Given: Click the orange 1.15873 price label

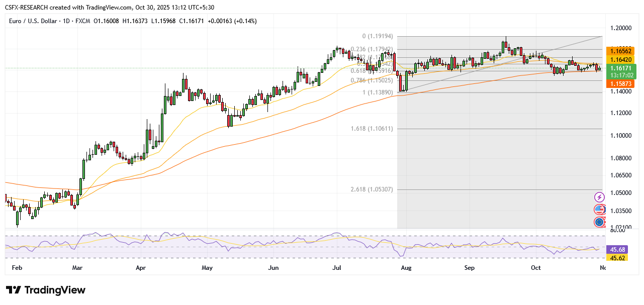Looking at the screenshot, I should [x=620, y=83].
